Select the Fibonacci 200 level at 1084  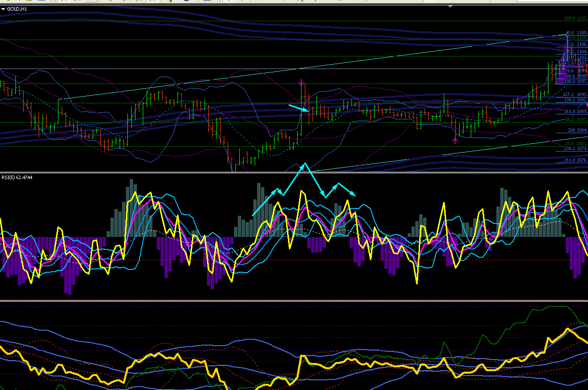[x=577, y=130]
